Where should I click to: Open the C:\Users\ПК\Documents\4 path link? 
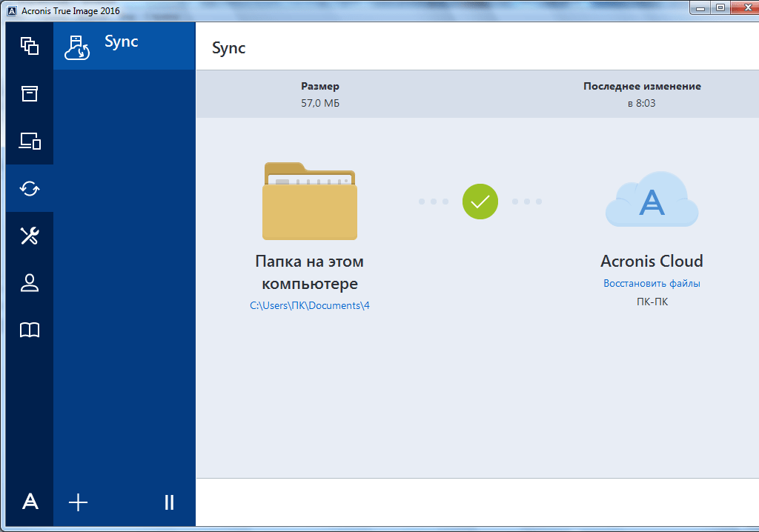click(310, 305)
